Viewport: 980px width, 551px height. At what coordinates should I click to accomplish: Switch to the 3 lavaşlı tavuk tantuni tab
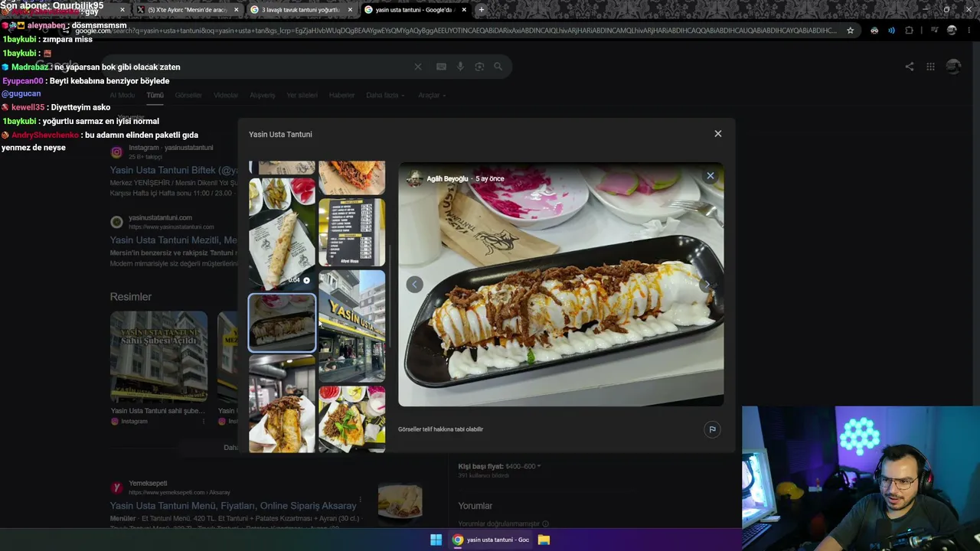pyautogui.click(x=302, y=10)
